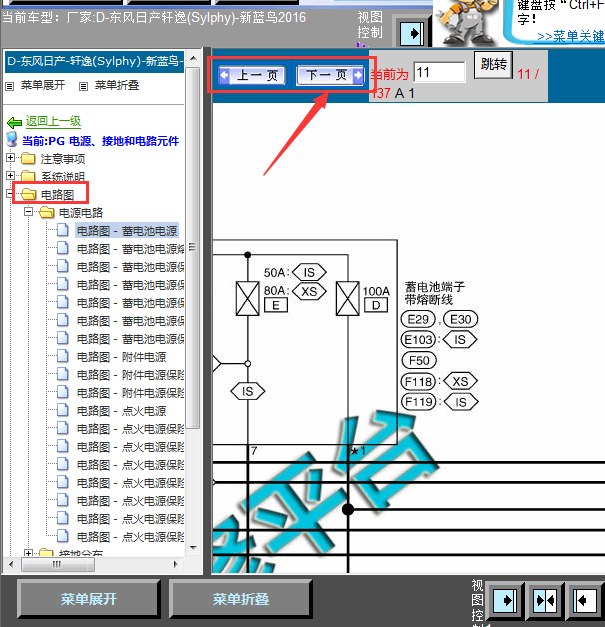Select the D-东风日产-轩逸(Sylphy)-新蓝鸟 tree header

point(94,62)
